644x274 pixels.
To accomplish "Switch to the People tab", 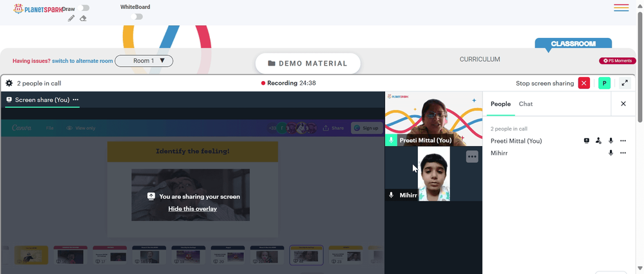I will pyautogui.click(x=500, y=104).
